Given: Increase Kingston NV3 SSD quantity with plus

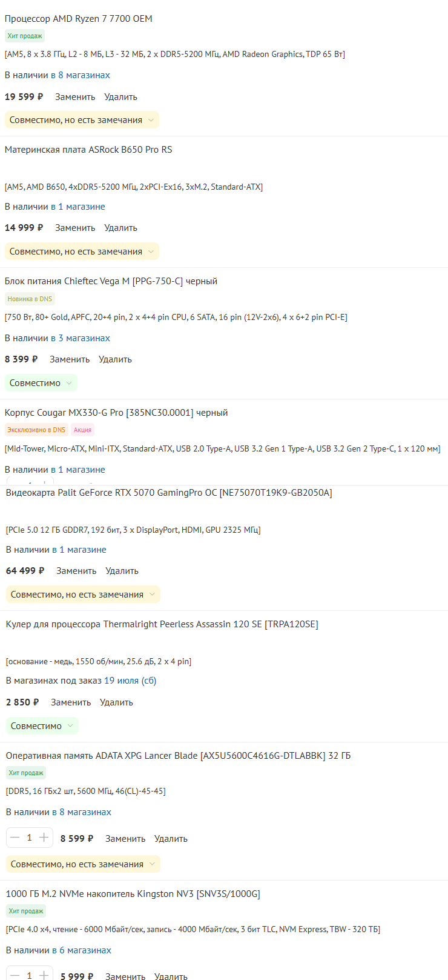Looking at the screenshot, I should point(44,975).
